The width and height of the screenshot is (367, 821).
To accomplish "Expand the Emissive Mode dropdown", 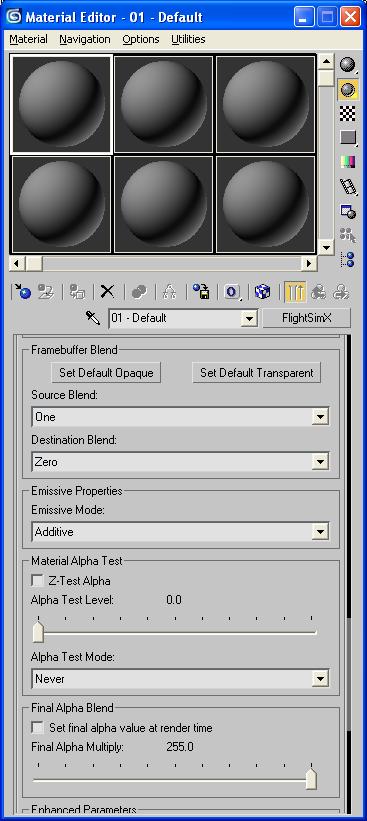I will point(181,532).
